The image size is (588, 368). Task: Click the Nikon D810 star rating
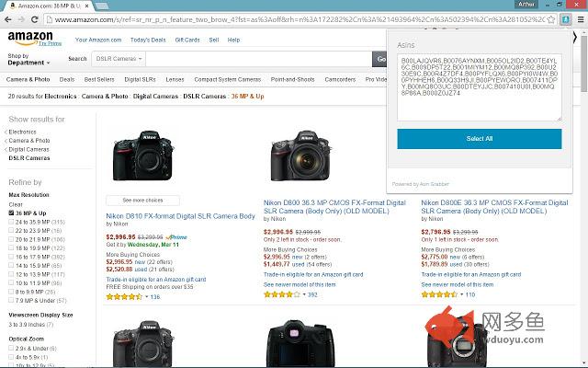pos(124,296)
